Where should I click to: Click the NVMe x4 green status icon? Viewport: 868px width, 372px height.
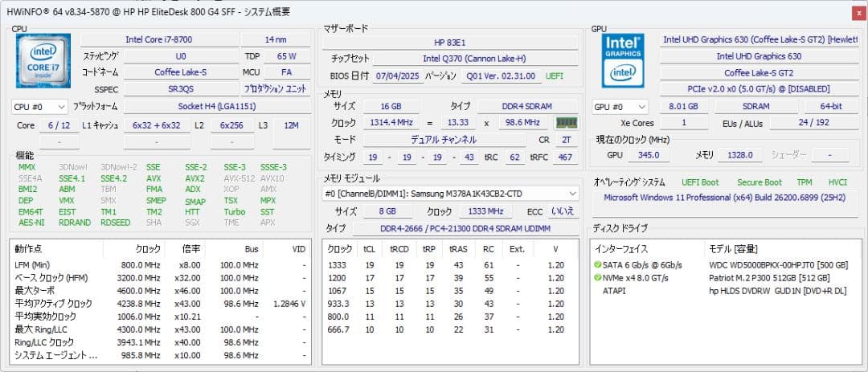point(597,278)
